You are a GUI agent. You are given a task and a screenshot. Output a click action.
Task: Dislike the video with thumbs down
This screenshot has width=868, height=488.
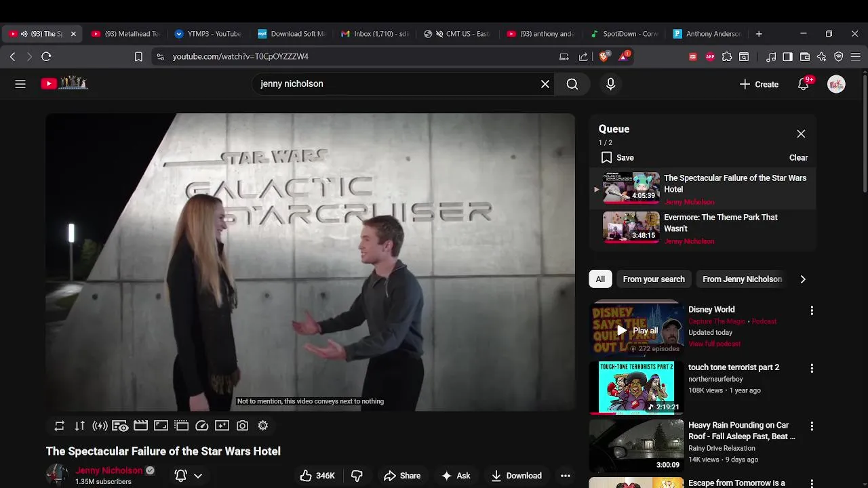click(x=357, y=476)
